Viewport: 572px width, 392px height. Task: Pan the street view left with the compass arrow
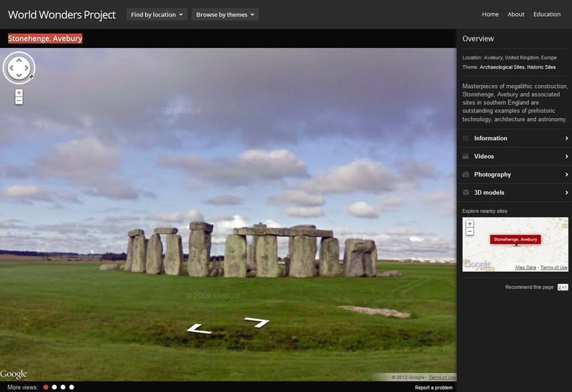pyautogui.click(x=11, y=68)
